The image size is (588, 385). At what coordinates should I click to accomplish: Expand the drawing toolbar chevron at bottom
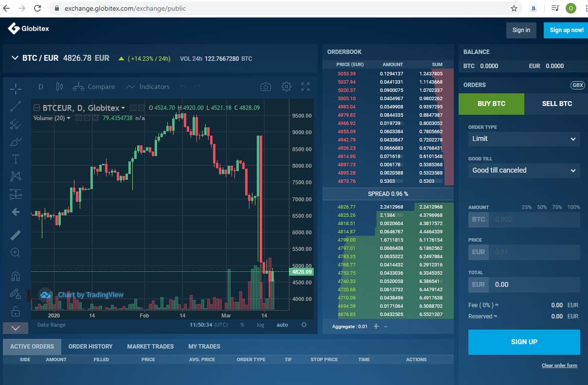tap(16, 328)
